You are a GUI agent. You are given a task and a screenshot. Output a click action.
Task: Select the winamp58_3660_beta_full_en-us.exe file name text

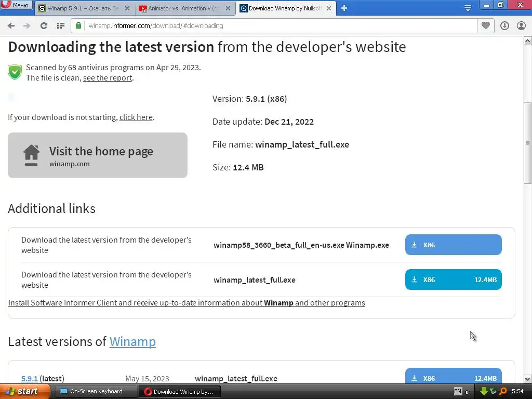pos(279,245)
